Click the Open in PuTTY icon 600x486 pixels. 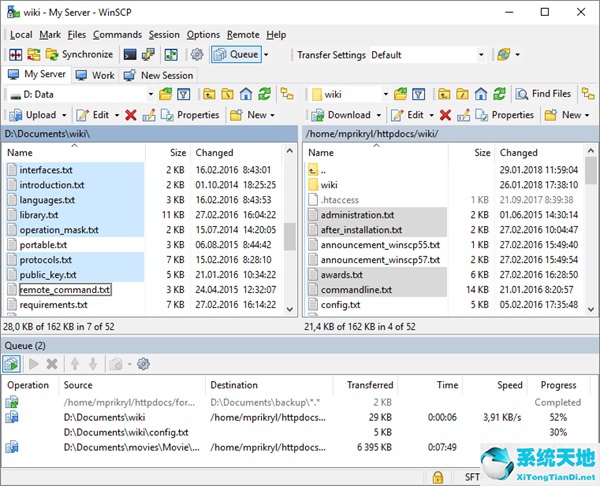(148, 55)
